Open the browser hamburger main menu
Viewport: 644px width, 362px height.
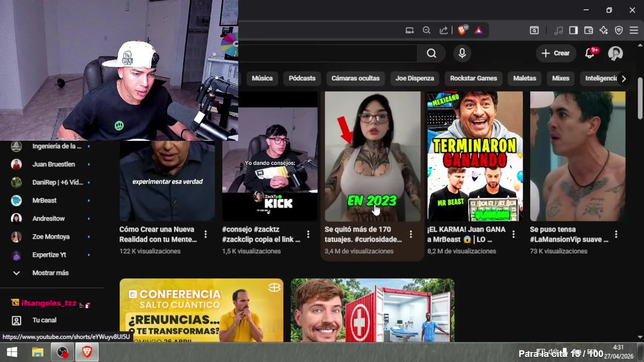coord(634,30)
